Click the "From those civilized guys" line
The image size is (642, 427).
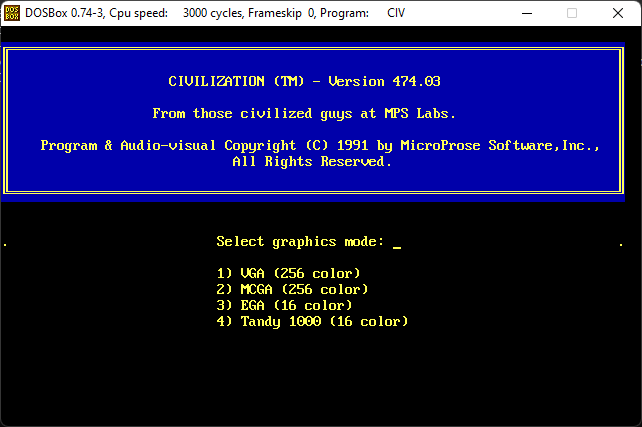coord(304,113)
